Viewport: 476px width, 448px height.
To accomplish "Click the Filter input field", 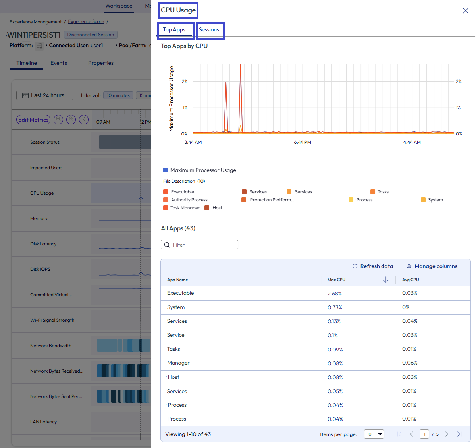I will [x=199, y=245].
